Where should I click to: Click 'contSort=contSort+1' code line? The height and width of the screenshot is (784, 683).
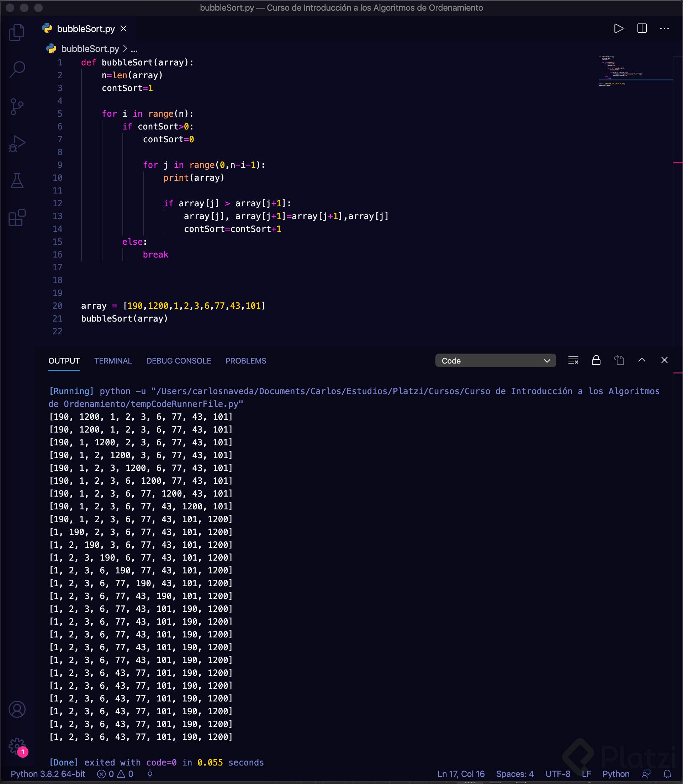click(233, 229)
